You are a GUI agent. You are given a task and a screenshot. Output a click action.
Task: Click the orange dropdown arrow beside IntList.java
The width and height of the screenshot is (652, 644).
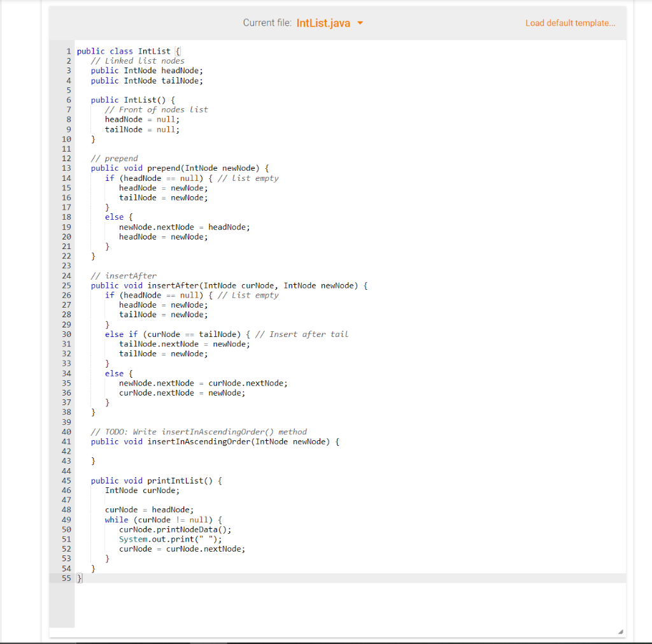tap(360, 23)
